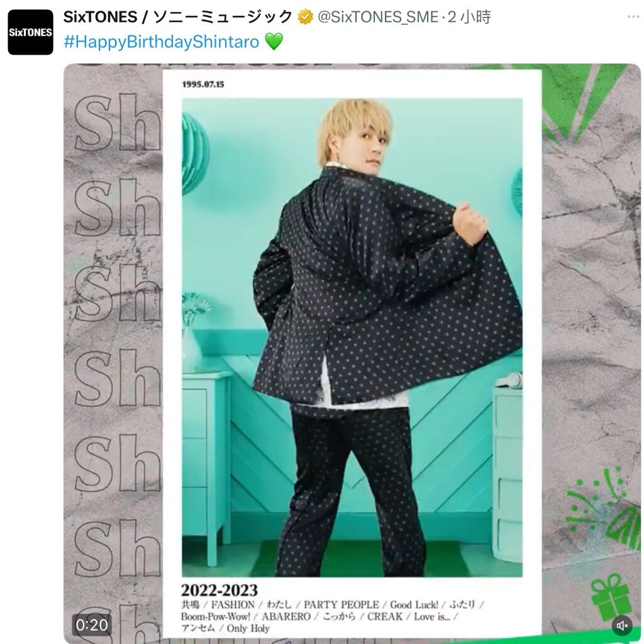Click the SixTONES / ソニーミュージック display name
The width and height of the screenshot is (644, 644).
(x=177, y=17)
